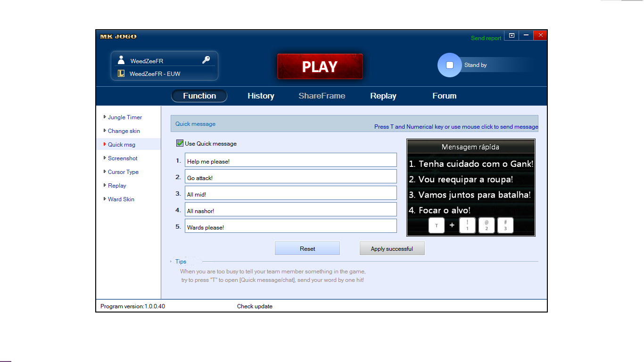Select Screenshot in the sidebar
This screenshot has width=644, height=362.
[123, 158]
